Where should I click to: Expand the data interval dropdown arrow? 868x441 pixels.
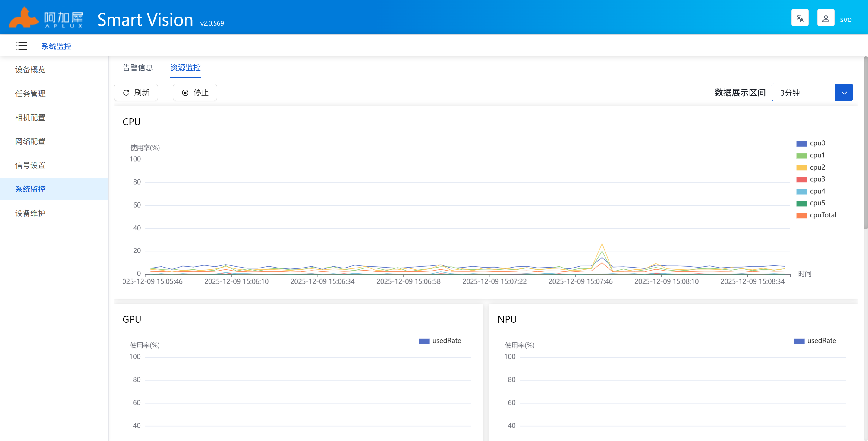pyautogui.click(x=844, y=93)
